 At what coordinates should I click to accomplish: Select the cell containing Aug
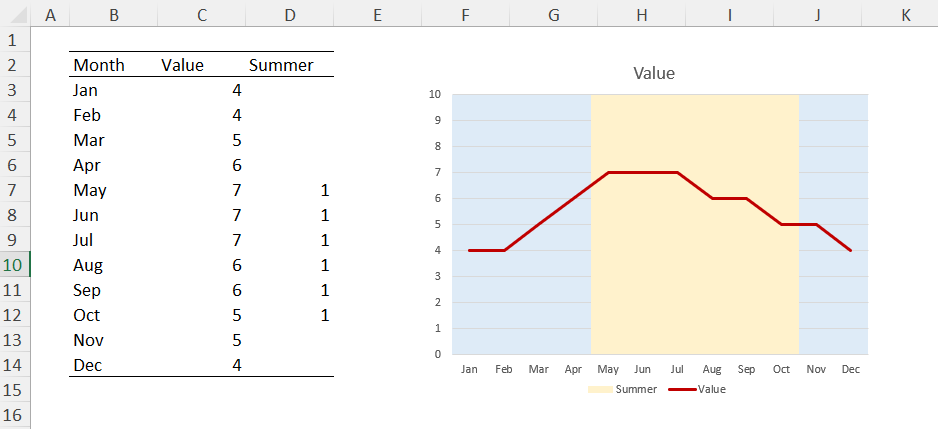pos(114,265)
